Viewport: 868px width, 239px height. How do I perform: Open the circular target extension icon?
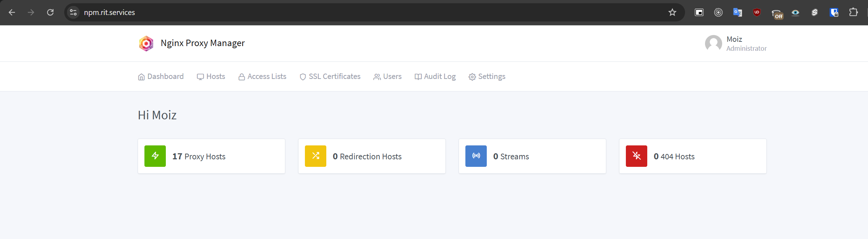pos(718,13)
